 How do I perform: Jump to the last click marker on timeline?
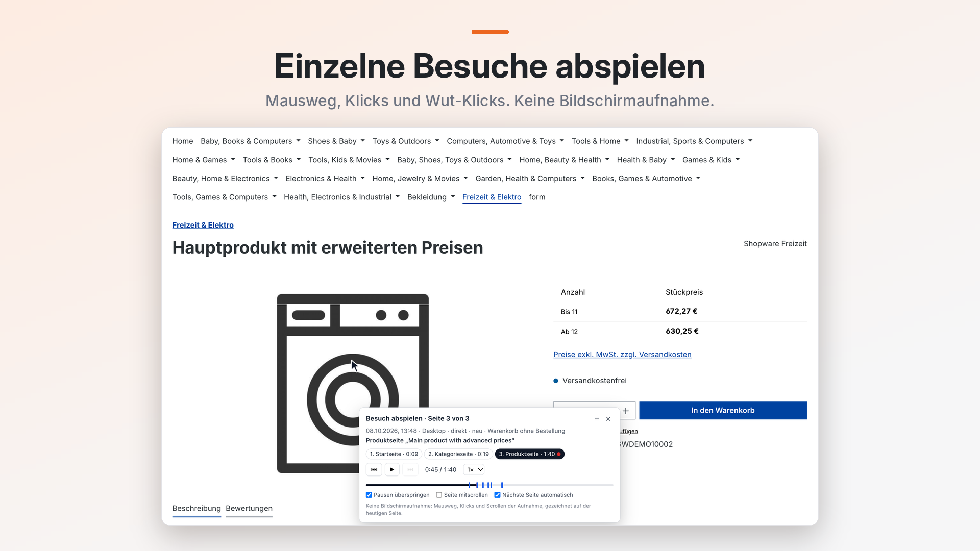(502, 485)
